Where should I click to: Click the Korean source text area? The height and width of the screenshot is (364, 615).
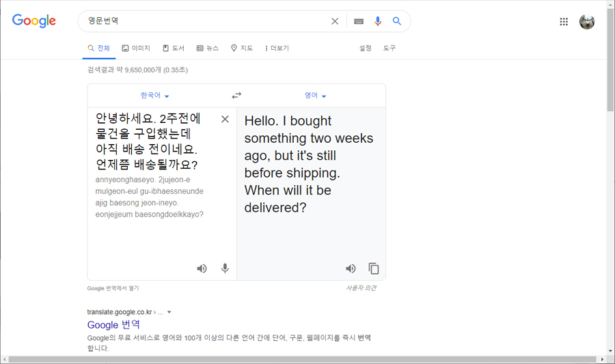[x=148, y=141]
